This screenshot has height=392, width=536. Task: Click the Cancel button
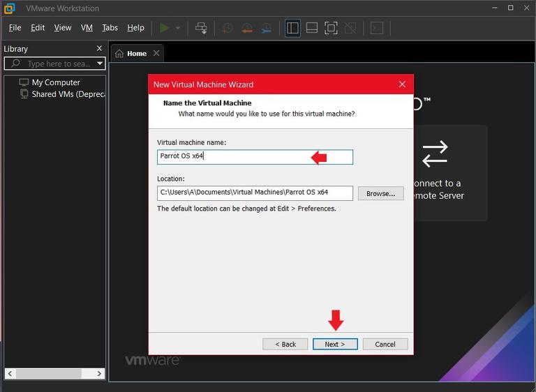[385, 344]
